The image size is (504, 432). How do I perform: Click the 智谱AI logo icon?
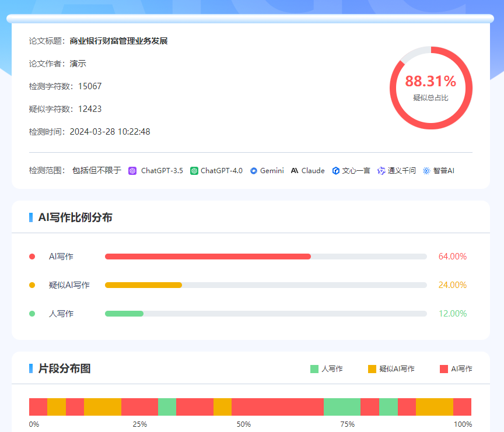(426, 171)
